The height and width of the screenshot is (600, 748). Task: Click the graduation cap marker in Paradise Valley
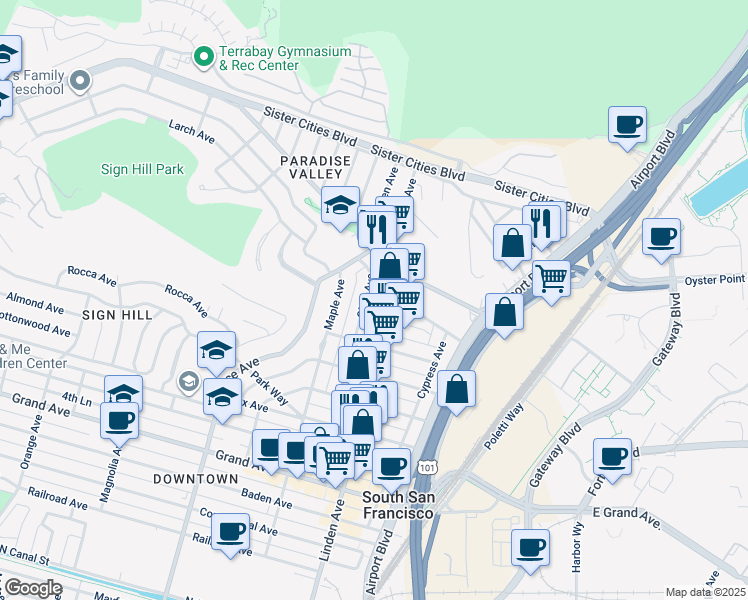click(x=339, y=205)
